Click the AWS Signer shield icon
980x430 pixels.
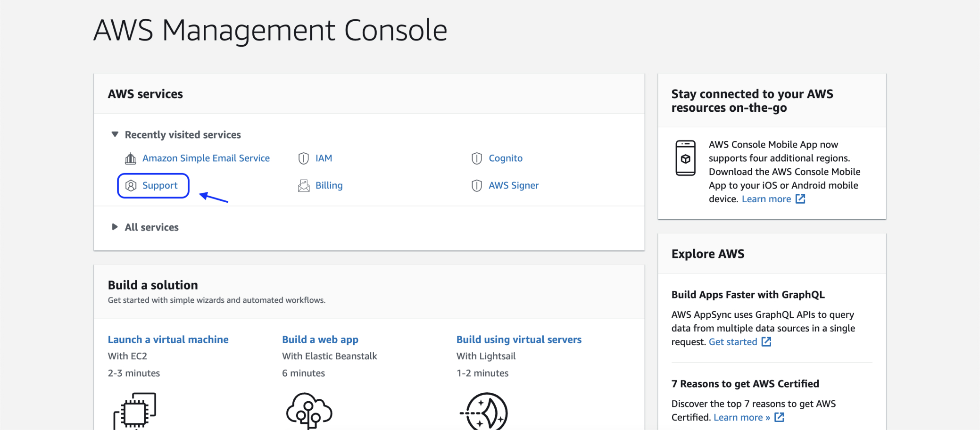[x=476, y=185]
